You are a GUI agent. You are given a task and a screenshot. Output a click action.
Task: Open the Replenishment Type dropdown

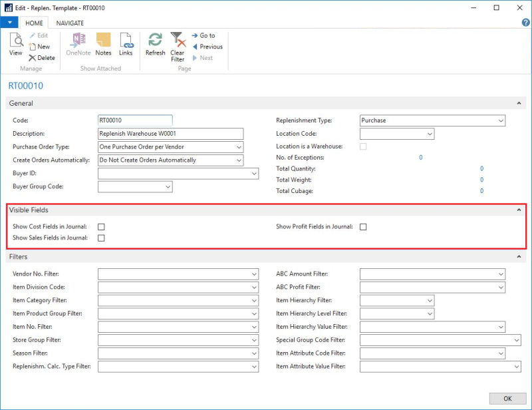(500, 120)
